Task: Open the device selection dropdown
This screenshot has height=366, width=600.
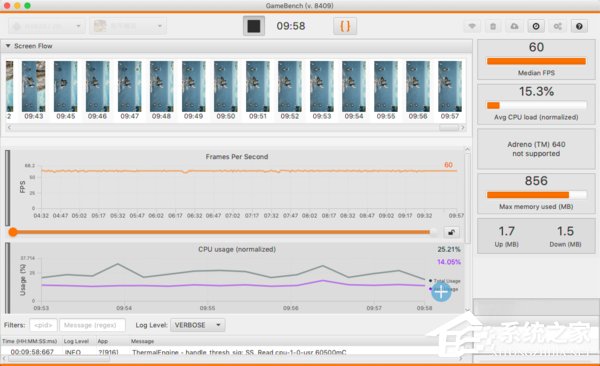Action: 46,26
